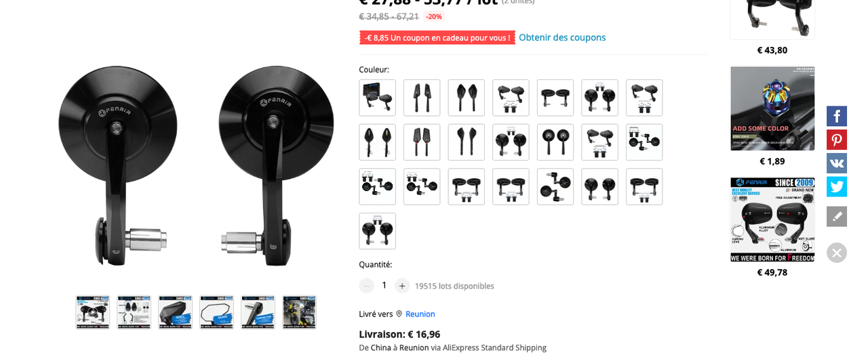The width and height of the screenshot is (868, 353).
Task: Click the pencil edit icon
Action: pos(837,216)
